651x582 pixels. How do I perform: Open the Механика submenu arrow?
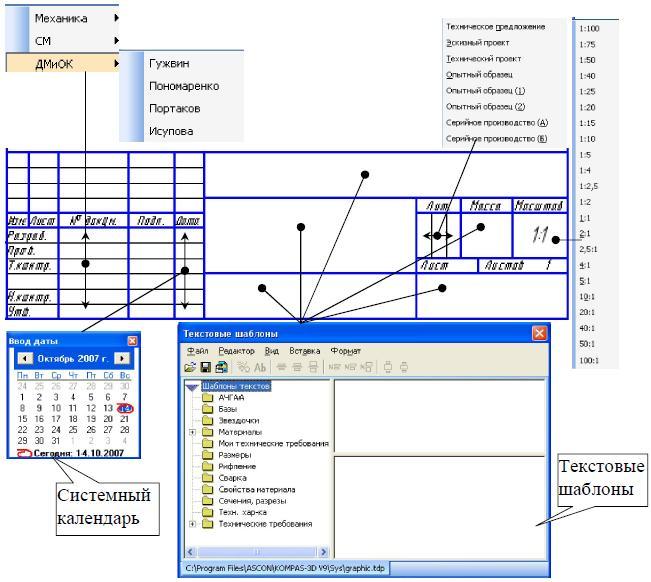(116, 18)
